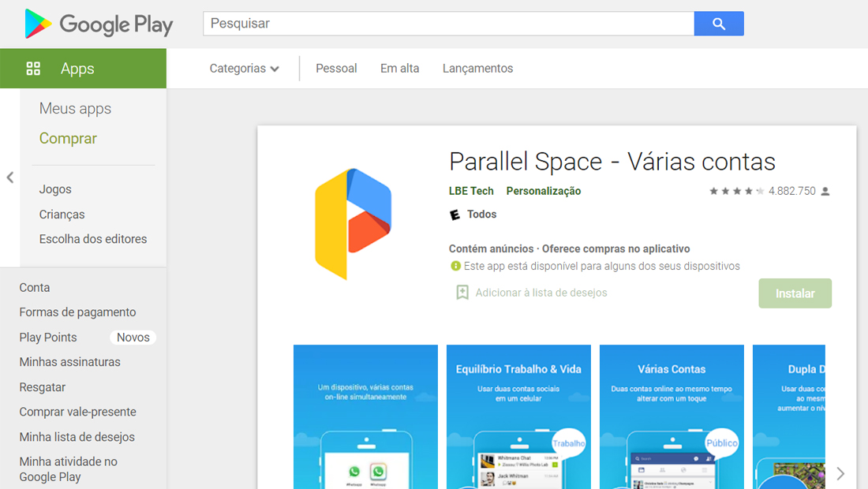The height and width of the screenshot is (489, 868).
Task: Open Crianças in sidebar
Action: (x=62, y=215)
